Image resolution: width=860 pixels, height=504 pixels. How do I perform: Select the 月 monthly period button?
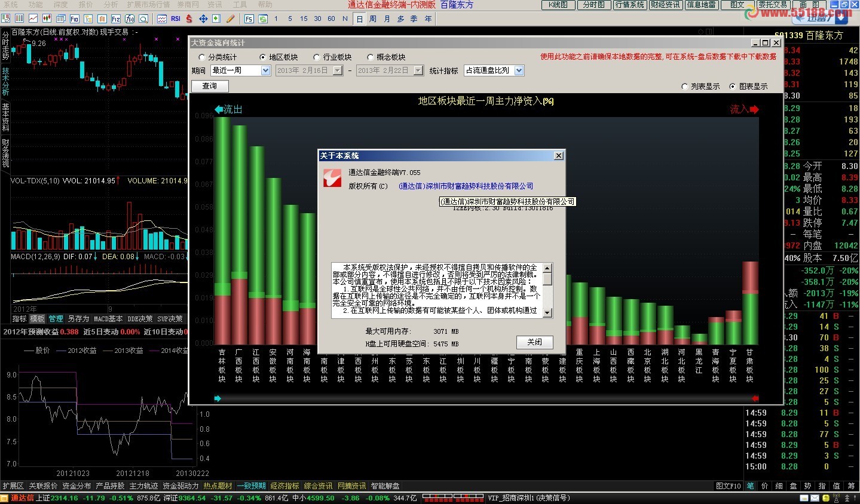pyautogui.click(x=387, y=19)
